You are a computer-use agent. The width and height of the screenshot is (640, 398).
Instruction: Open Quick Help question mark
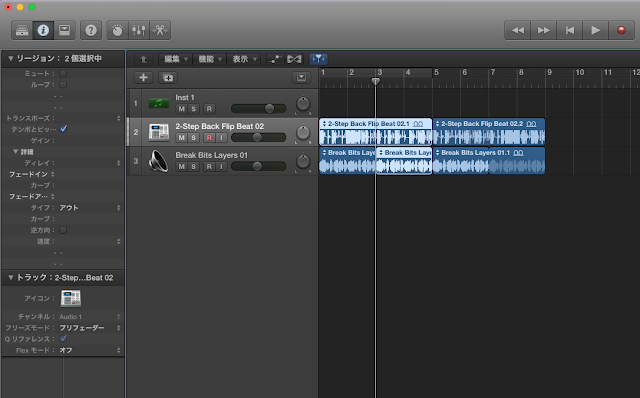pos(91,30)
